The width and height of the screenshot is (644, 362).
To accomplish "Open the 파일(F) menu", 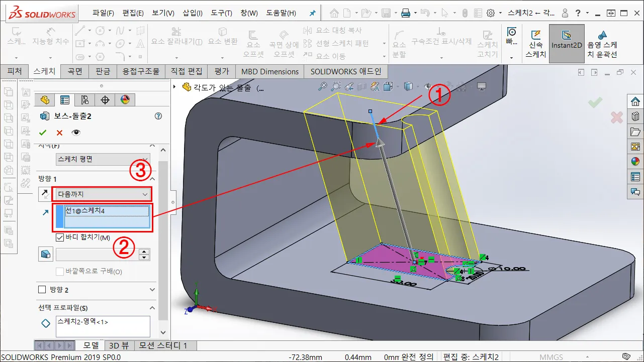I will (103, 13).
